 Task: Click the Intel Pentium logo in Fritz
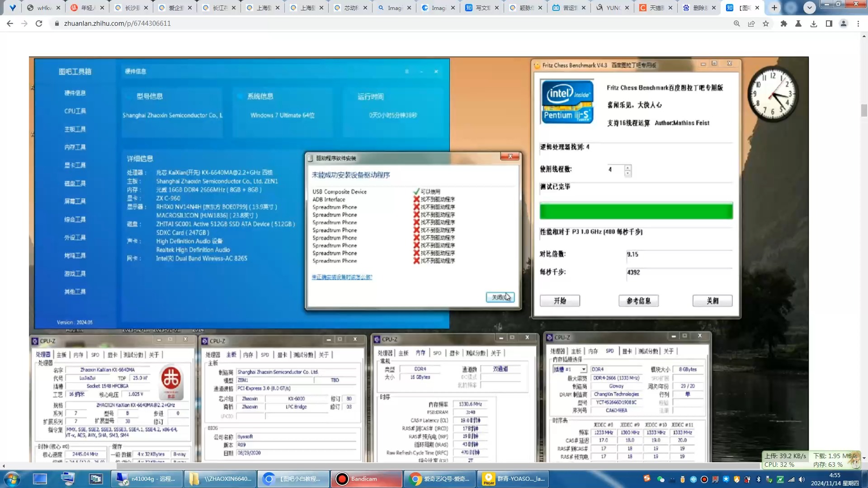click(567, 102)
